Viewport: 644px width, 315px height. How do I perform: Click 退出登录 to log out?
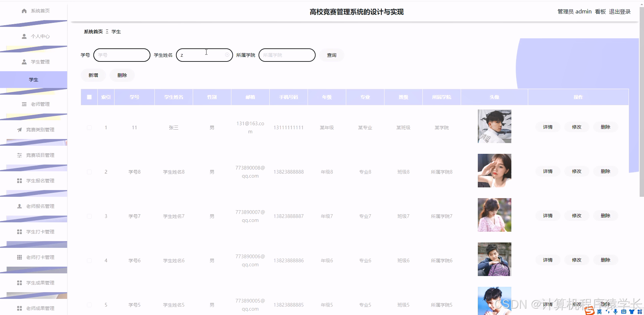619,11
